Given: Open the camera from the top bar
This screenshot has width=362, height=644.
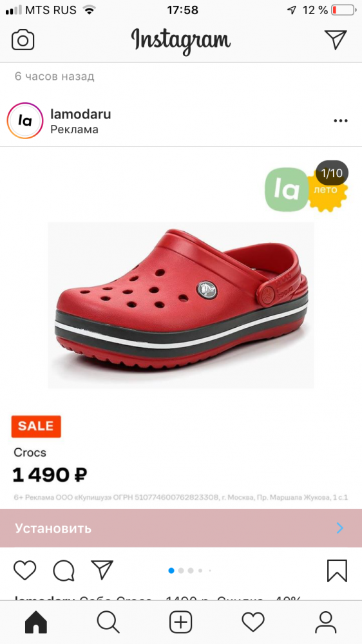Looking at the screenshot, I should 23,40.
